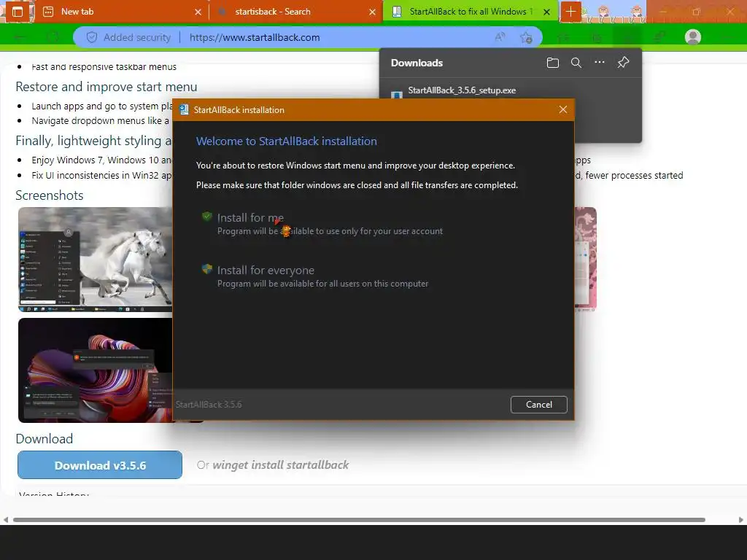The width and height of the screenshot is (747, 560).
Task: Switch to the New tab tab
Action: coord(122,12)
